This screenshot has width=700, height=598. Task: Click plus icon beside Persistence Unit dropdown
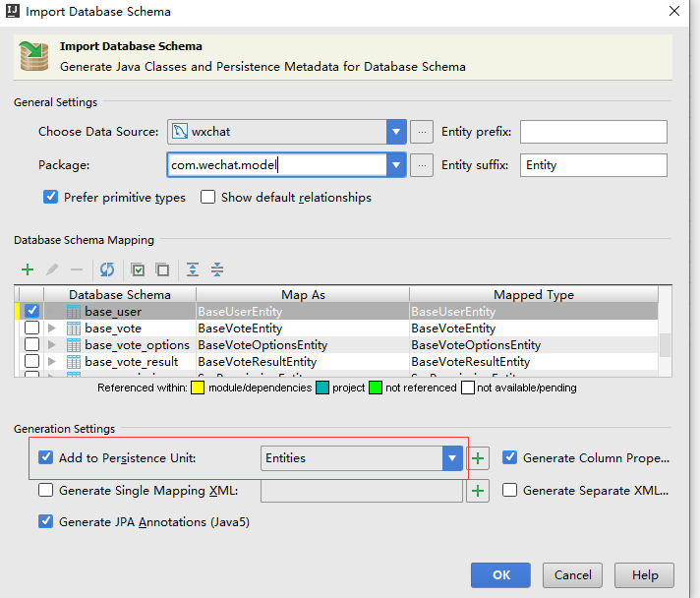tap(478, 458)
